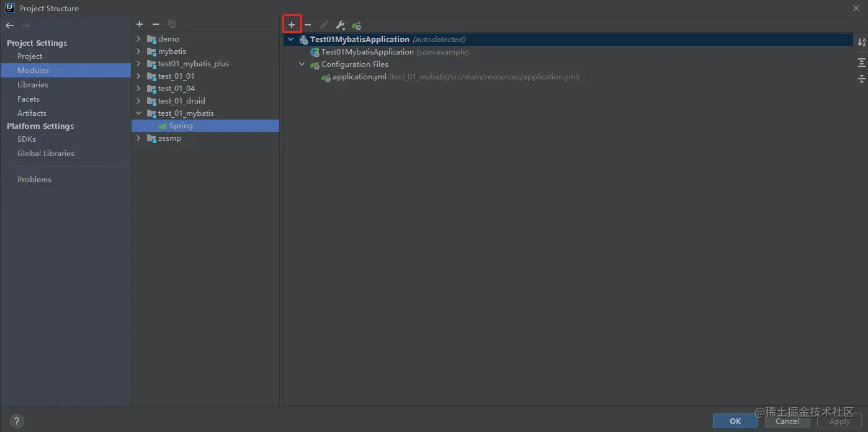Expand the mybatis module
This screenshot has width=868, height=432.
139,51
